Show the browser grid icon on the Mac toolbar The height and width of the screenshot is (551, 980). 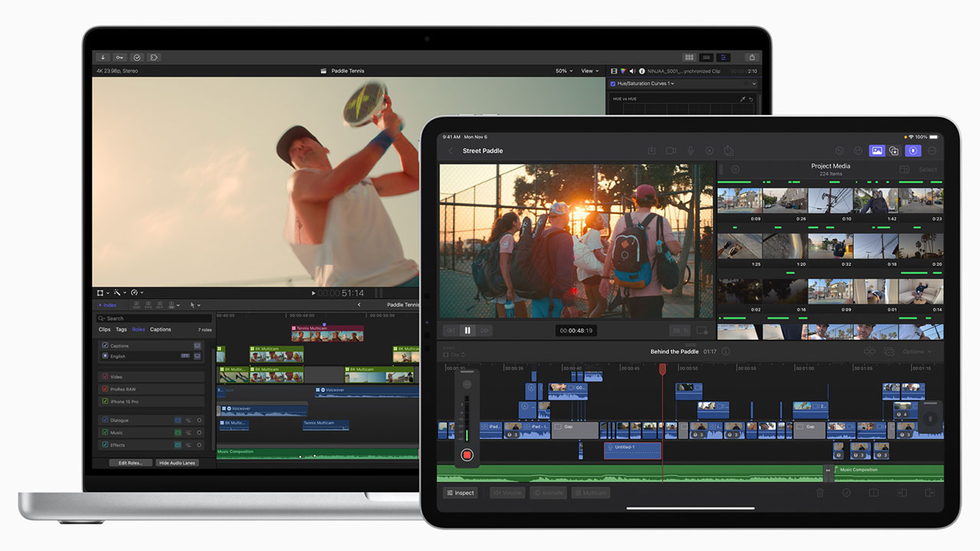point(689,57)
